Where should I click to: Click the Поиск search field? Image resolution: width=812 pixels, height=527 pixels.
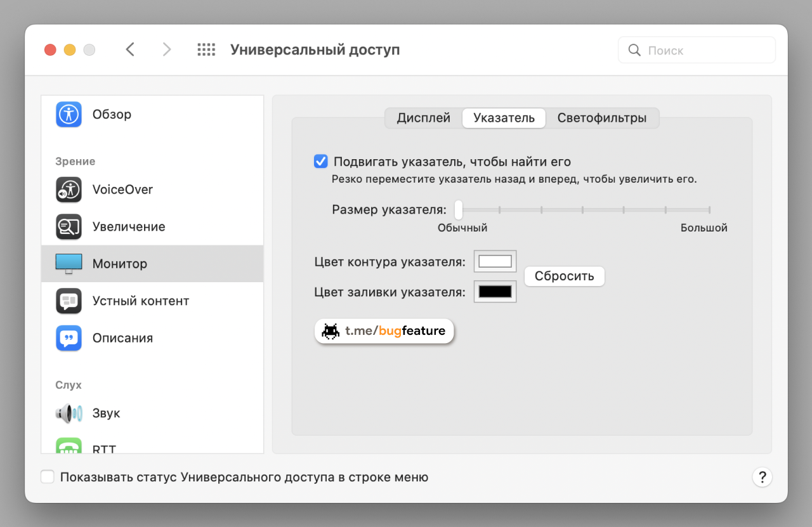click(704, 50)
